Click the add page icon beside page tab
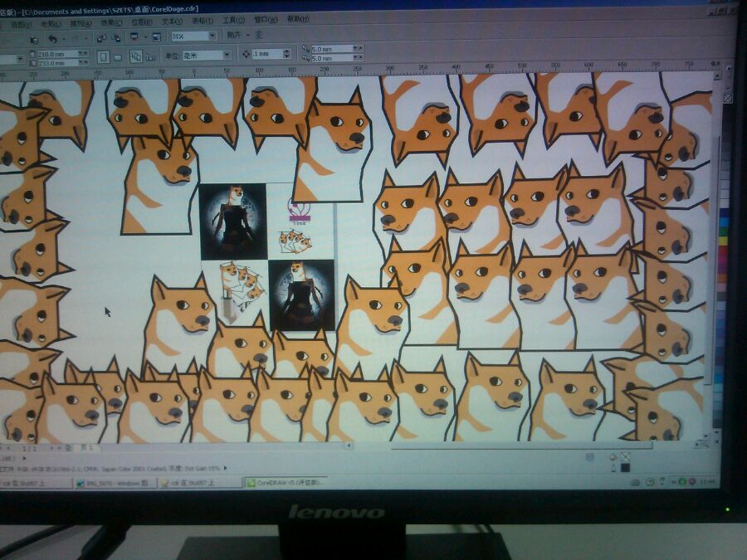Viewport: 747px width, 560px height. click(x=68, y=448)
